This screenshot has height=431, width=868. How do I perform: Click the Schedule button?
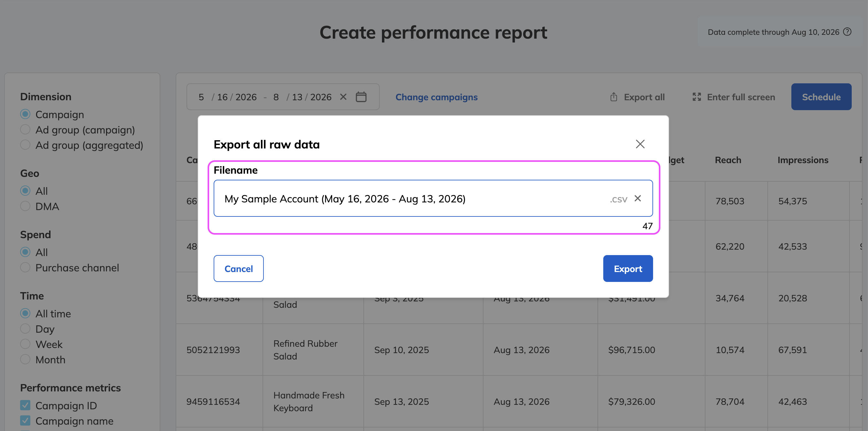click(821, 97)
